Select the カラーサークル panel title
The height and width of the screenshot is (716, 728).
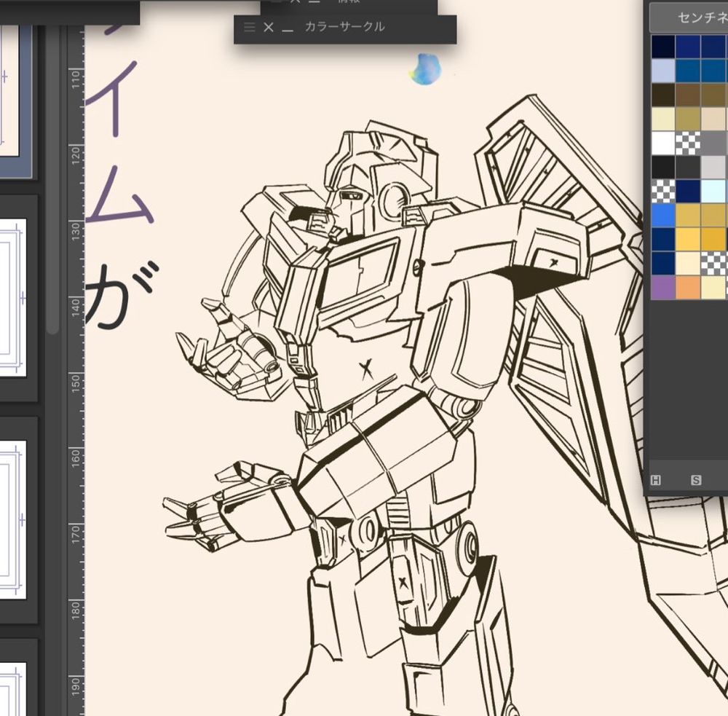[344, 26]
